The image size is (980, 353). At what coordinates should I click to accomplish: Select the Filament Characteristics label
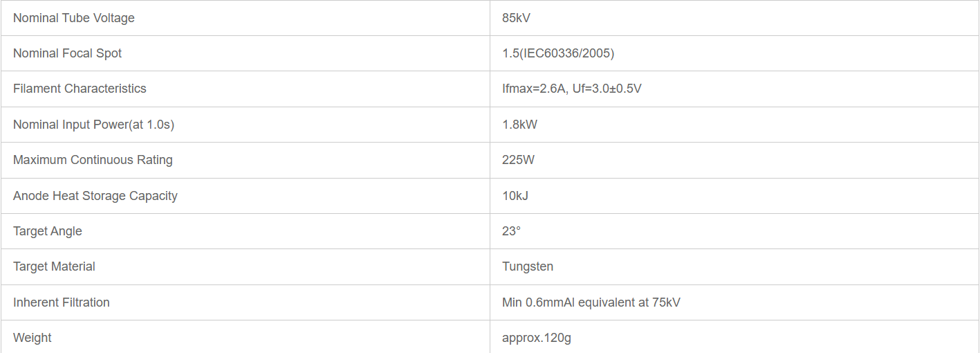(80, 89)
